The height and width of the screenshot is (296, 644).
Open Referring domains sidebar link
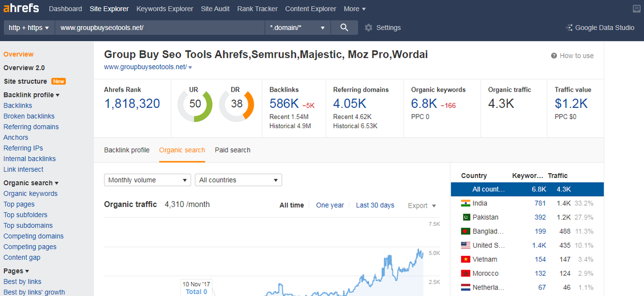click(x=31, y=127)
